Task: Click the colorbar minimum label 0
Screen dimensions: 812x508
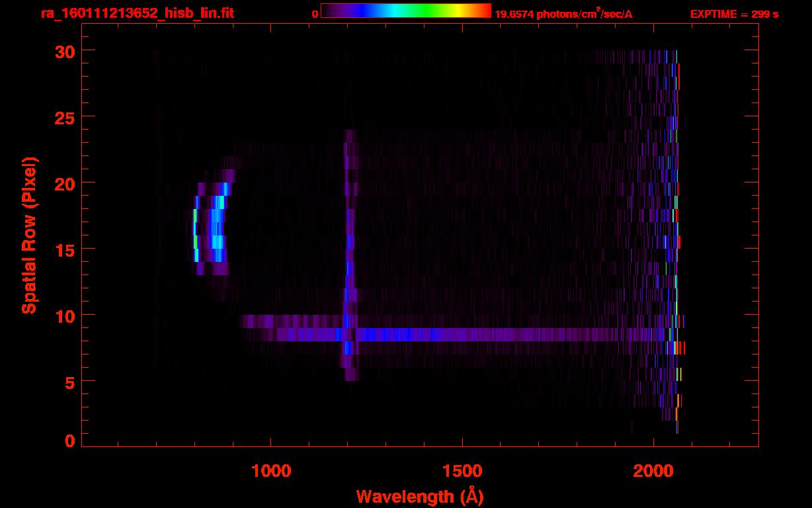Action: point(315,14)
